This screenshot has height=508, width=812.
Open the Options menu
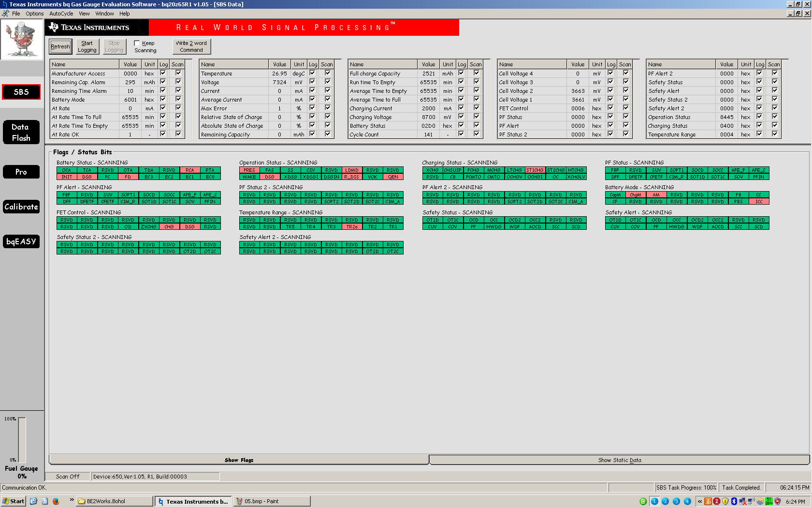(x=35, y=14)
